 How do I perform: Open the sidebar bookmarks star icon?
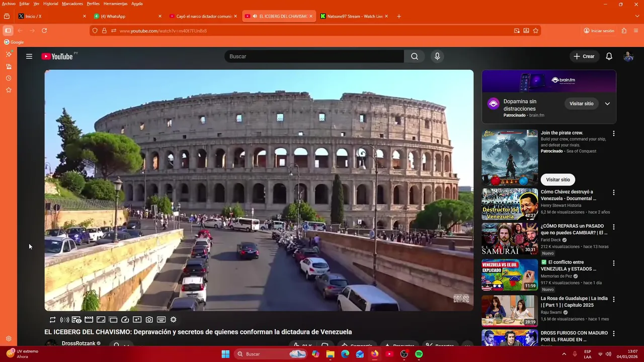click(x=9, y=90)
